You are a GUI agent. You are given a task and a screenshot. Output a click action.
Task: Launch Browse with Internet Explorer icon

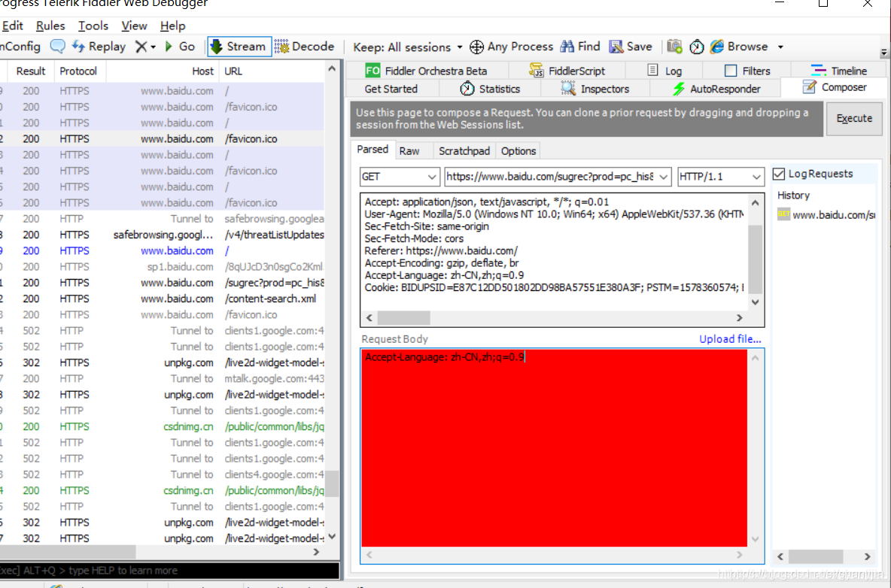tap(739, 47)
